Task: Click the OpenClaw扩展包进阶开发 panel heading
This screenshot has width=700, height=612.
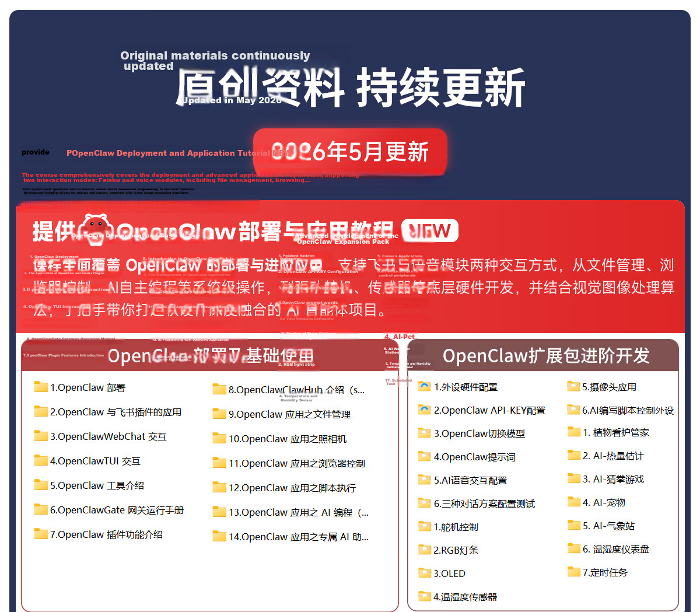Action: pos(546,355)
